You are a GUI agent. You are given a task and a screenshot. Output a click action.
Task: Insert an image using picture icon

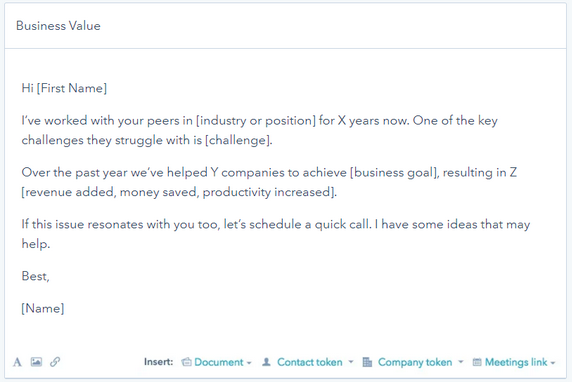point(36,362)
